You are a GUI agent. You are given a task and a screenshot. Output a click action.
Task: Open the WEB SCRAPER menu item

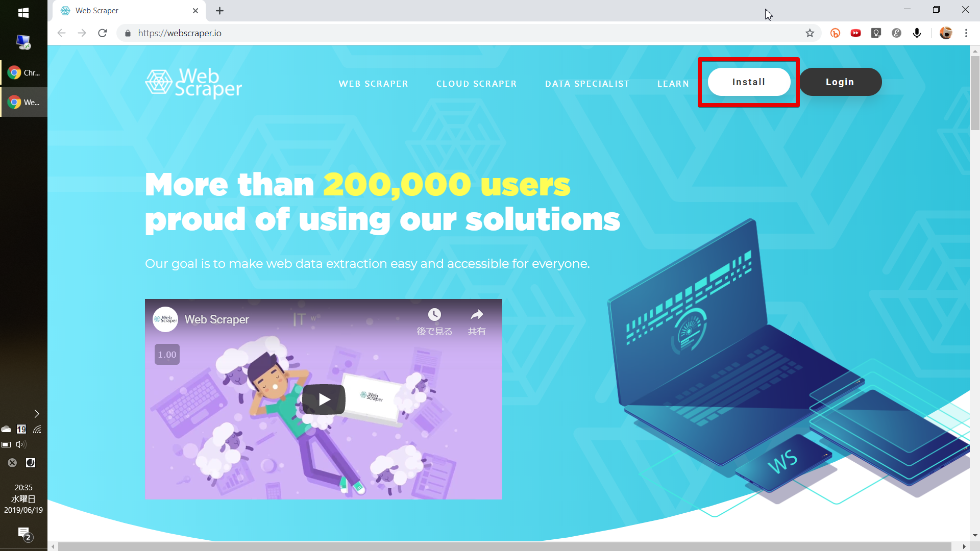coord(373,83)
